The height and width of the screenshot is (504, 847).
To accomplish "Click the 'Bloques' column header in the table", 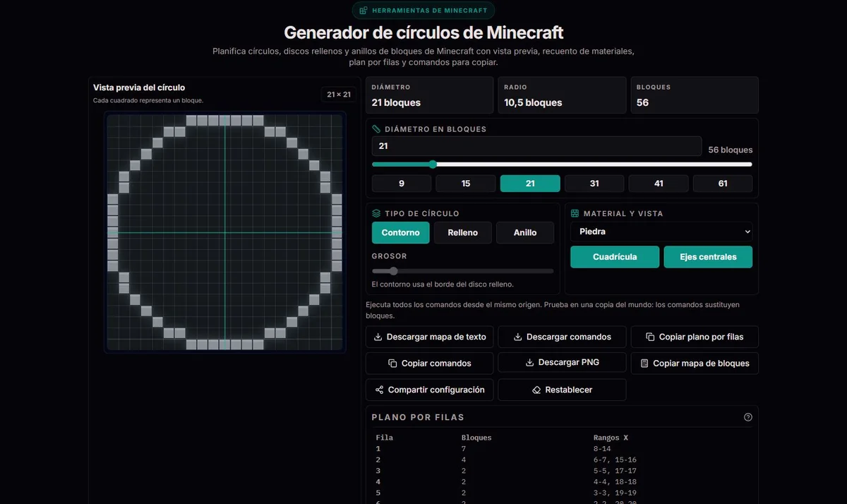I will point(476,438).
